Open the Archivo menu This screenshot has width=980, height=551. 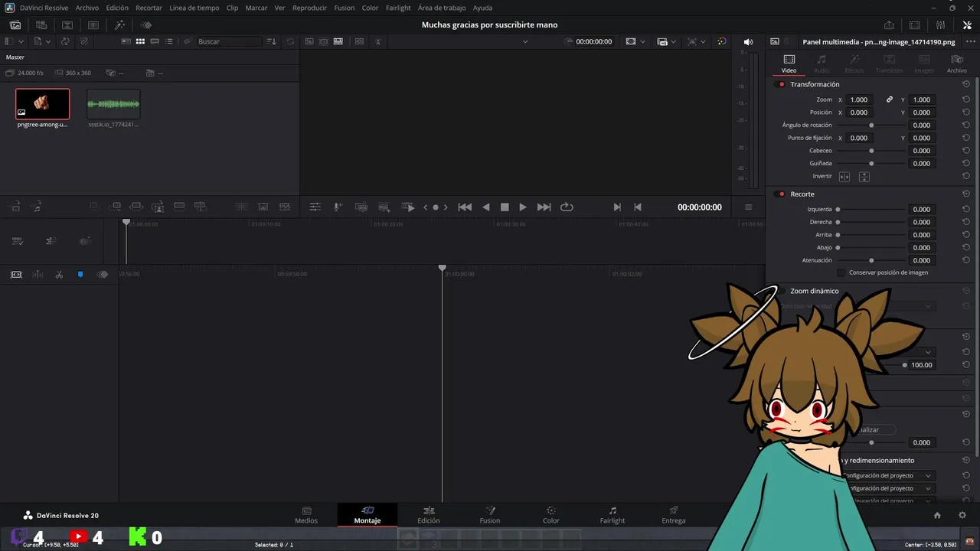pyautogui.click(x=87, y=8)
